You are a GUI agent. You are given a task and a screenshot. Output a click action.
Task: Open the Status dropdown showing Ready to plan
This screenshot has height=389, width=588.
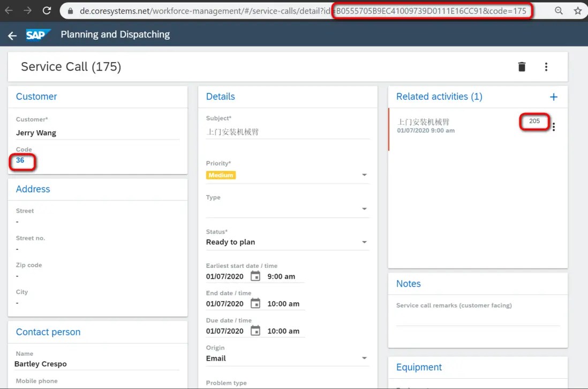[x=364, y=242]
